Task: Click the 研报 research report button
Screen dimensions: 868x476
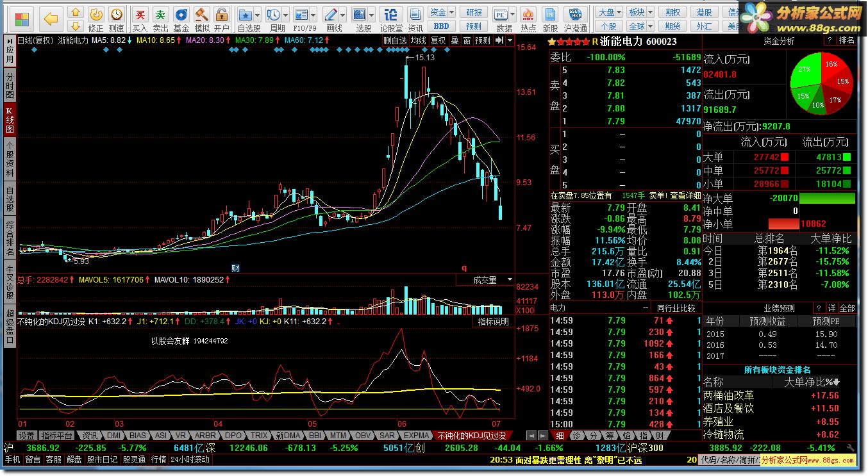Action: coord(473,12)
